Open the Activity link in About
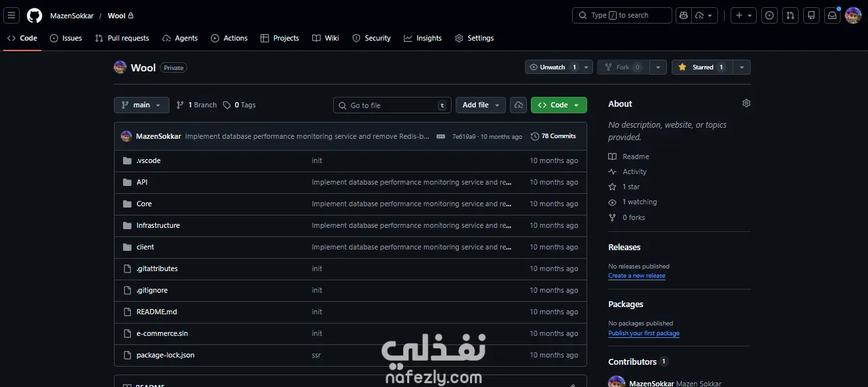The width and height of the screenshot is (868, 387). (x=628, y=172)
